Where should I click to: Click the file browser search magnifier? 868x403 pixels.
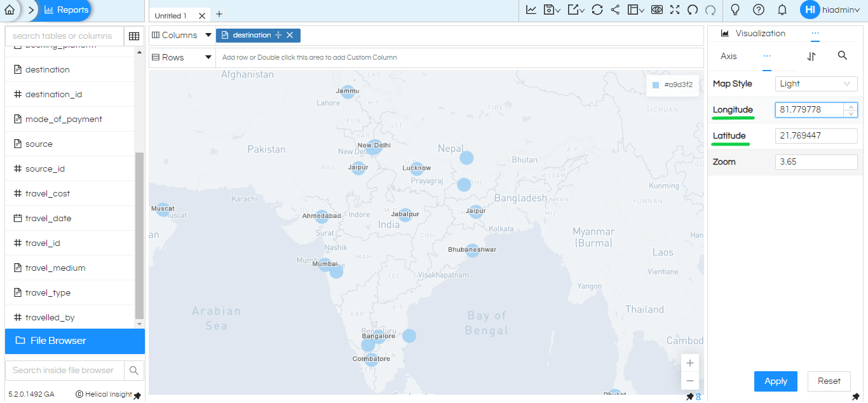(134, 370)
